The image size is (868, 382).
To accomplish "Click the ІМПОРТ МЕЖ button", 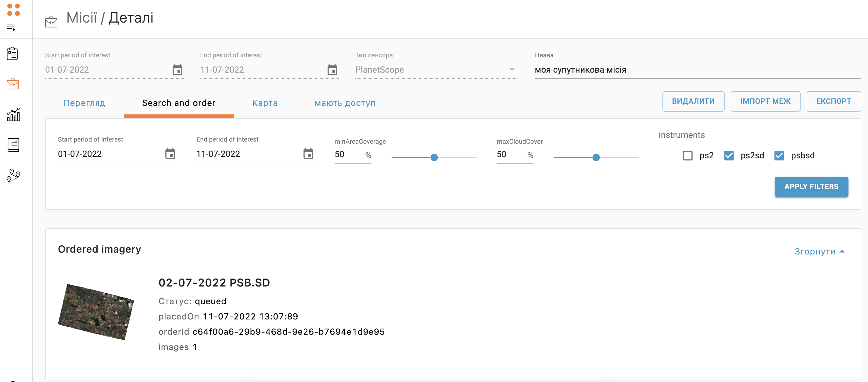I will (x=765, y=101).
